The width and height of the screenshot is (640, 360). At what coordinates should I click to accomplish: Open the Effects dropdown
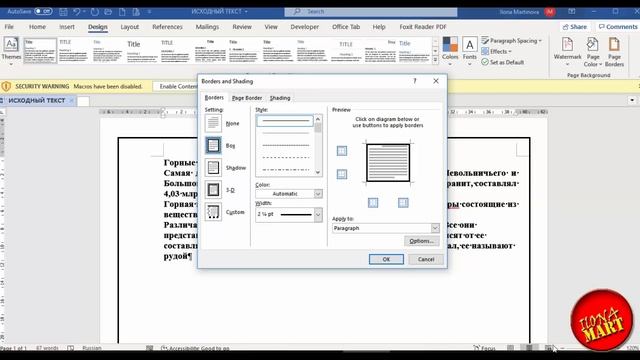[x=496, y=51]
